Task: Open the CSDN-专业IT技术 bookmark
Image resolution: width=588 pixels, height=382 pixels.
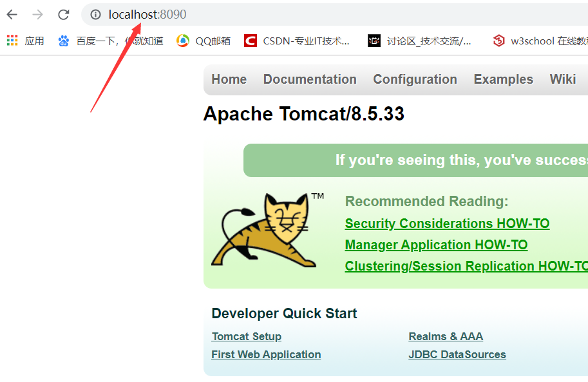Action: pyautogui.click(x=297, y=41)
